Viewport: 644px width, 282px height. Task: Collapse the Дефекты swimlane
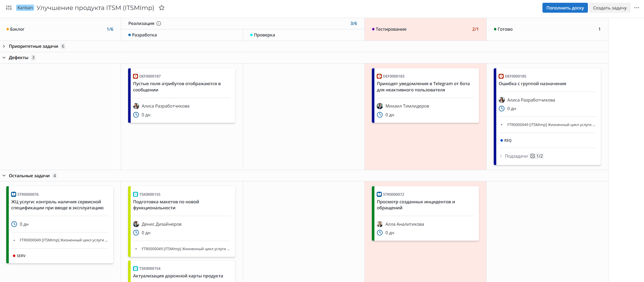click(x=4, y=57)
